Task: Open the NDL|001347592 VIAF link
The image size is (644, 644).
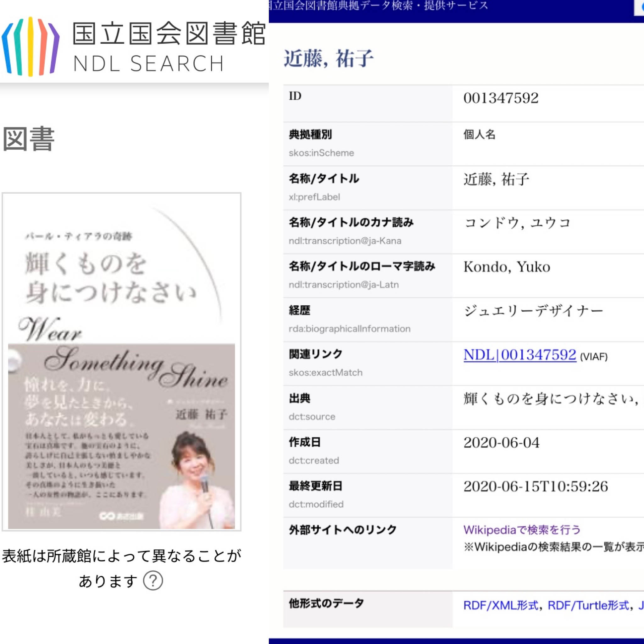Action: (520, 355)
